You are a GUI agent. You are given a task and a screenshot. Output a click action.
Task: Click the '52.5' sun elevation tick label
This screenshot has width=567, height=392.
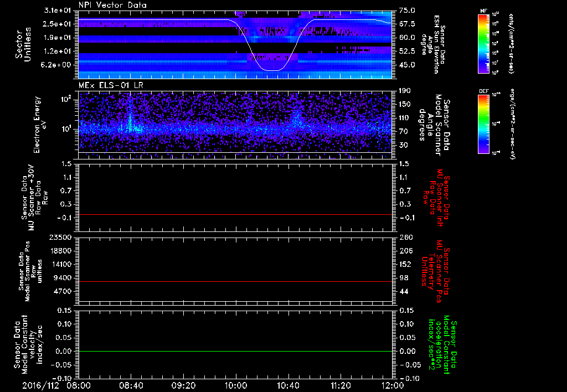407,51
